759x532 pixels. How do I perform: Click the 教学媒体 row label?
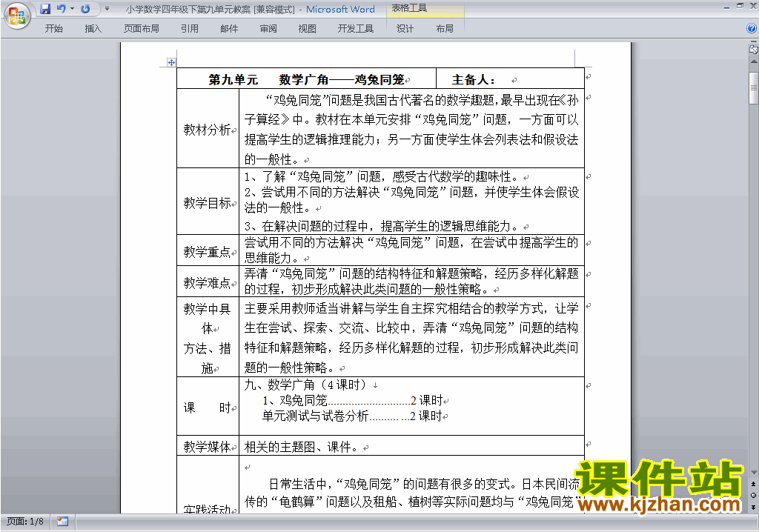point(208,446)
